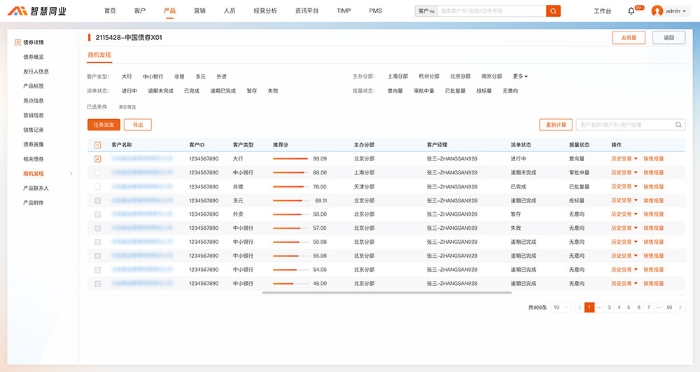700x372 pixels.
Task: Filter 客户类型 by 大行
Action: click(x=127, y=77)
